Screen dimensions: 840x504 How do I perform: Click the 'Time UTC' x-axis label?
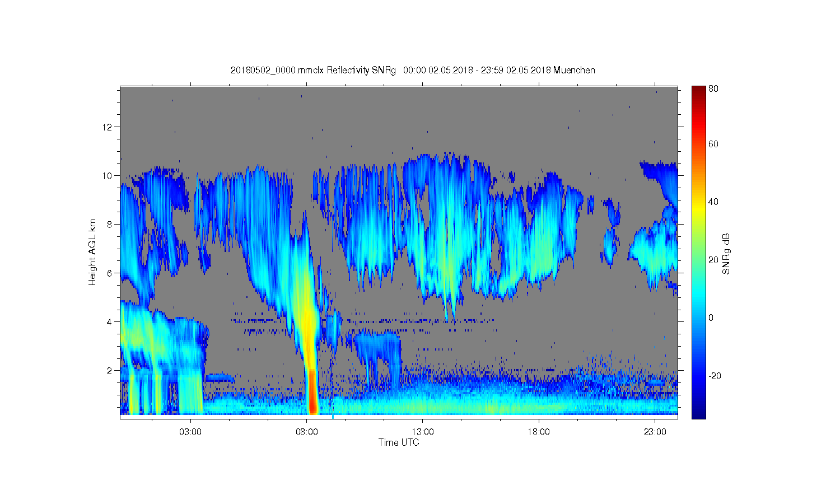pyautogui.click(x=399, y=442)
